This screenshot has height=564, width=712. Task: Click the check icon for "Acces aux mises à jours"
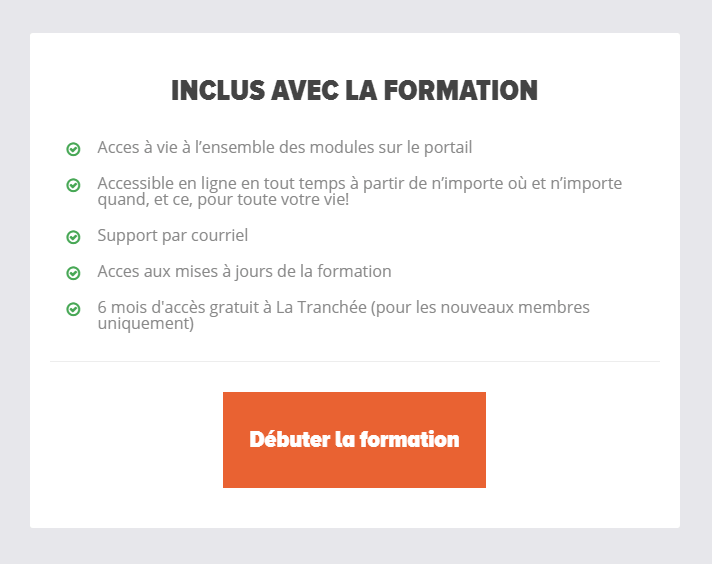tap(73, 273)
